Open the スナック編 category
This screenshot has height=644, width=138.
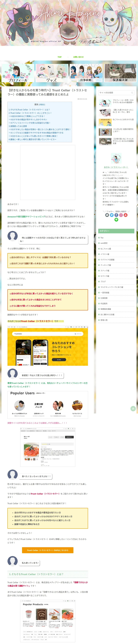pos(116,271)
